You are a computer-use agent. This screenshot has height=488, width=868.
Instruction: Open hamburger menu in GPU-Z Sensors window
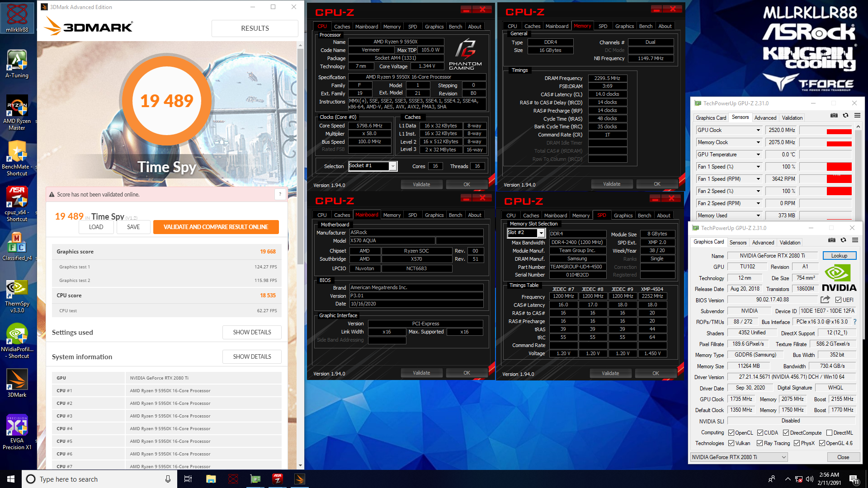click(x=857, y=116)
